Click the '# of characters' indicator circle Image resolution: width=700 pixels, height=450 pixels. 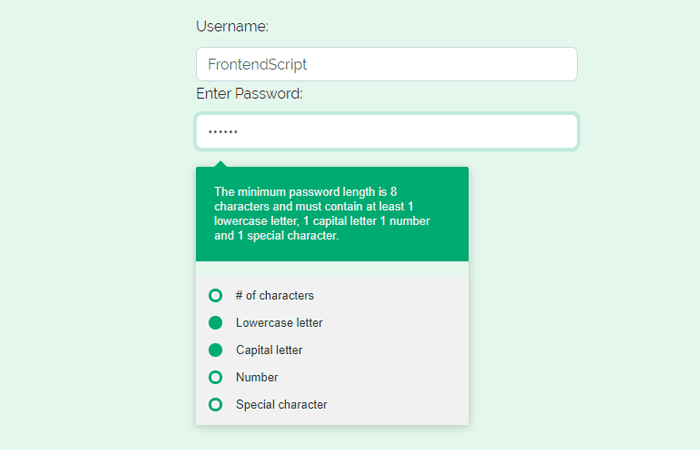[x=215, y=296]
